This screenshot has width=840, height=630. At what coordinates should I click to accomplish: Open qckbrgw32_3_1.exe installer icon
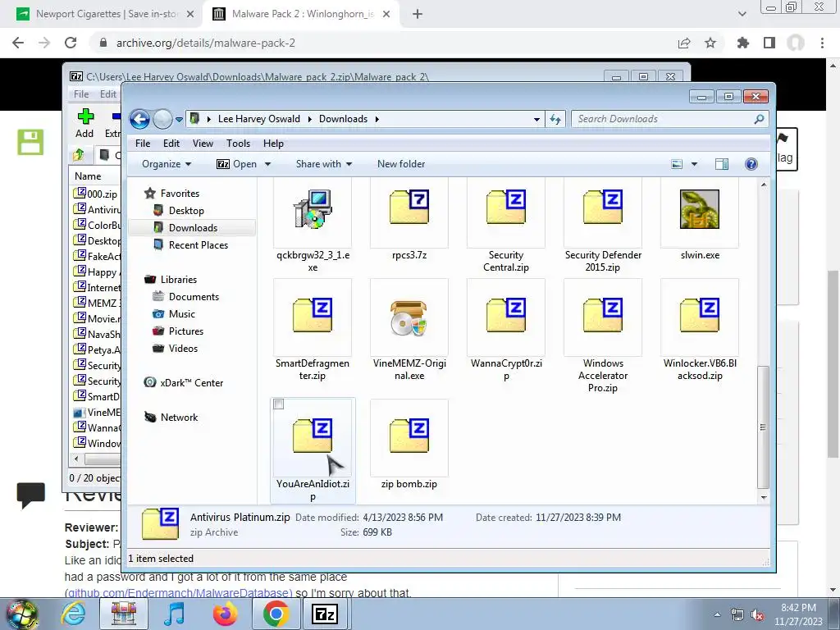[x=313, y=209]
